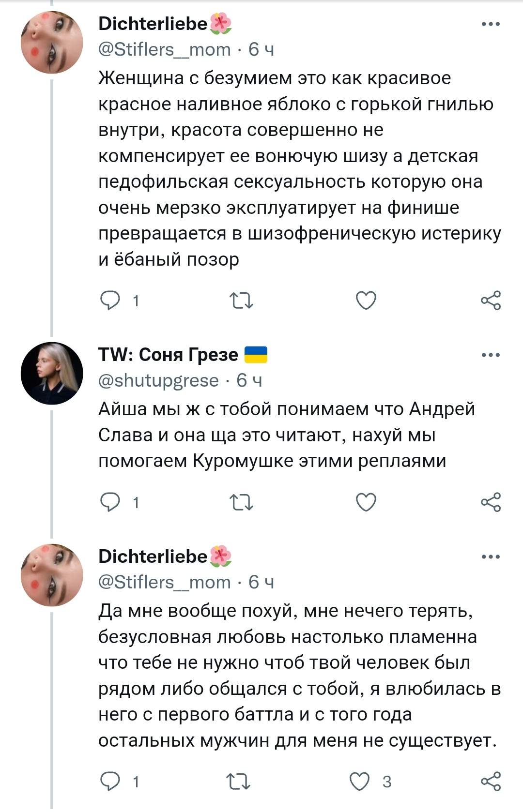523x812 pixels.
Task: Open the @shutupgrese handle link
Action: point(158,381)
